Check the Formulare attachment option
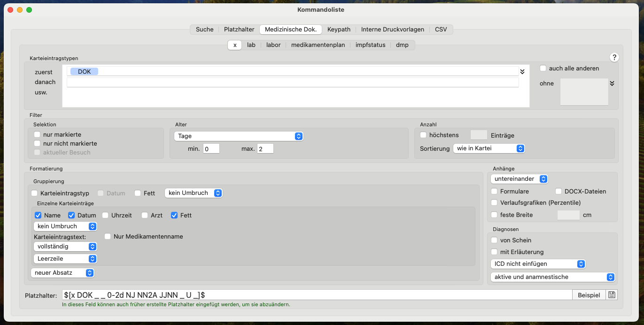 click(x=494, y=191)
